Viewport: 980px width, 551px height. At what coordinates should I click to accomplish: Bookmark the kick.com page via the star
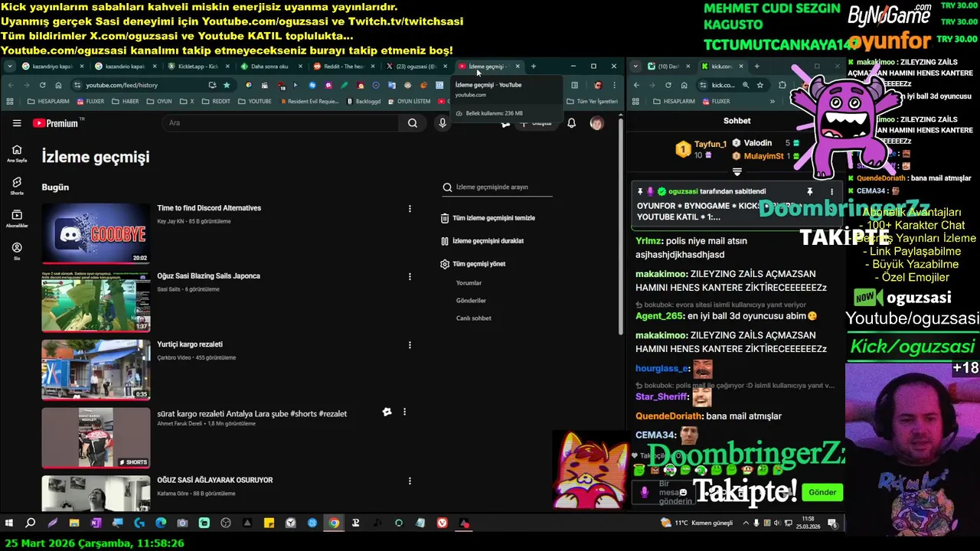[759, 85]
